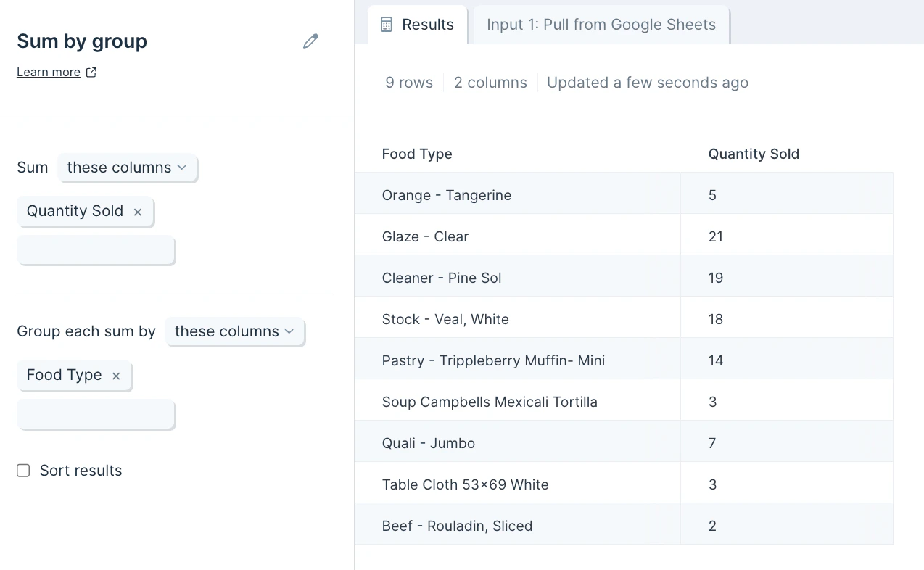Enable the Sort results checkbox
924x570 pixels.
(24, 471)
